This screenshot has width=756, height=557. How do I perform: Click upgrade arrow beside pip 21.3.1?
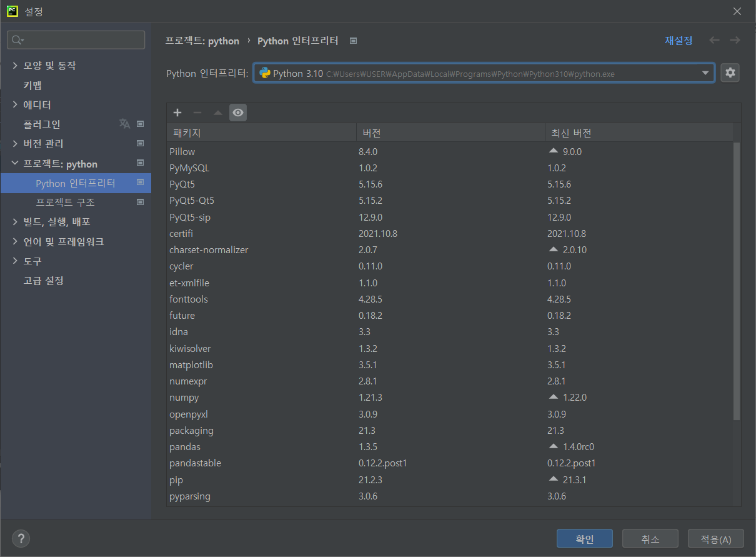point(552,479)
